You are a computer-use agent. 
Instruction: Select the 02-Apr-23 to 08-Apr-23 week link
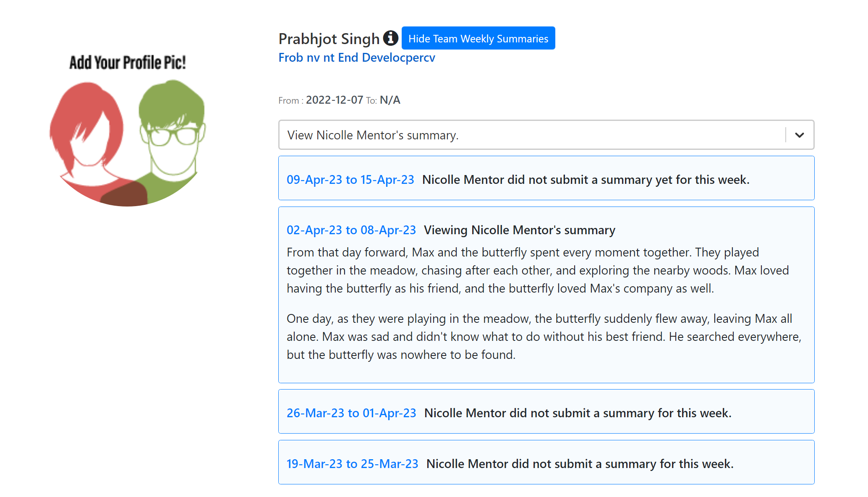[351, 230]
